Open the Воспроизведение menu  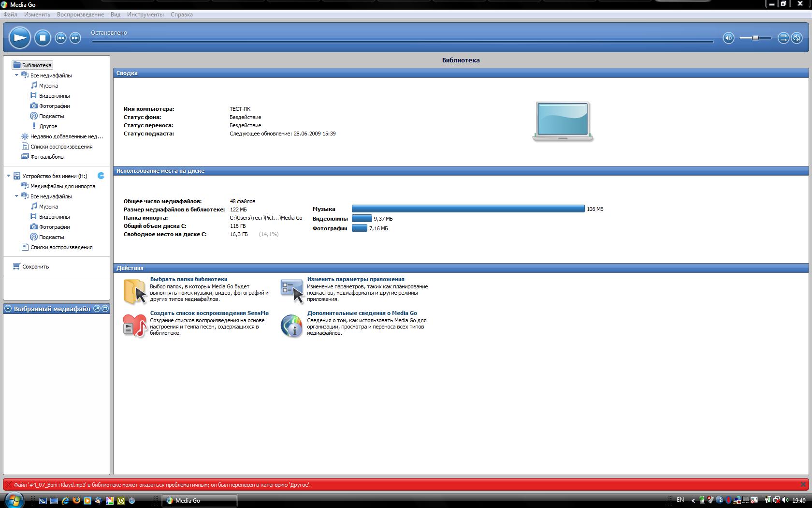[x=80, y=15]
